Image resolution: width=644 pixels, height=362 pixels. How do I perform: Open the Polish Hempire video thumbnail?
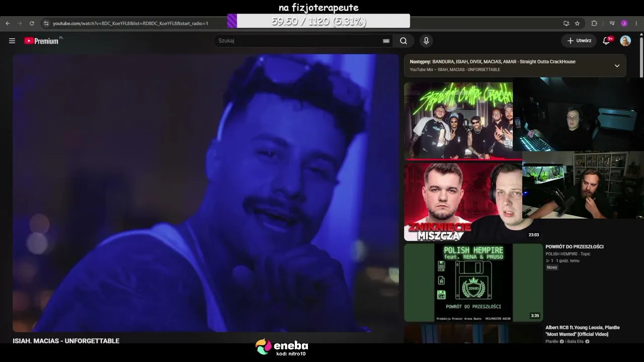[x=473, y=283]
